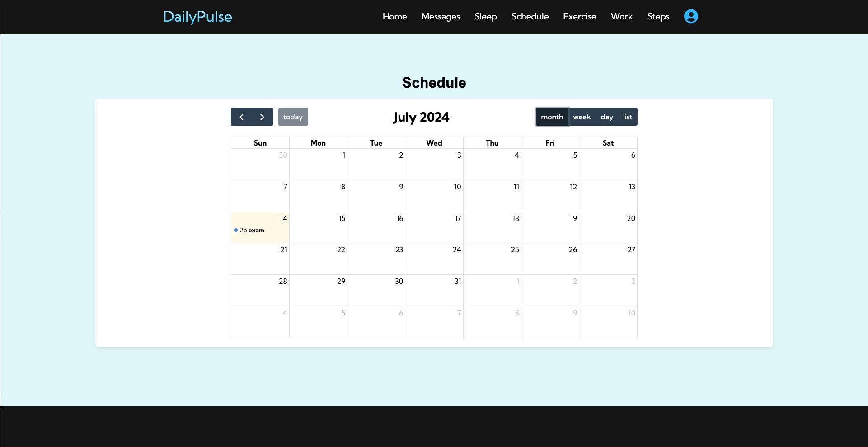
Task: Switch calendar to week view
Action: (x=582, y=117)
